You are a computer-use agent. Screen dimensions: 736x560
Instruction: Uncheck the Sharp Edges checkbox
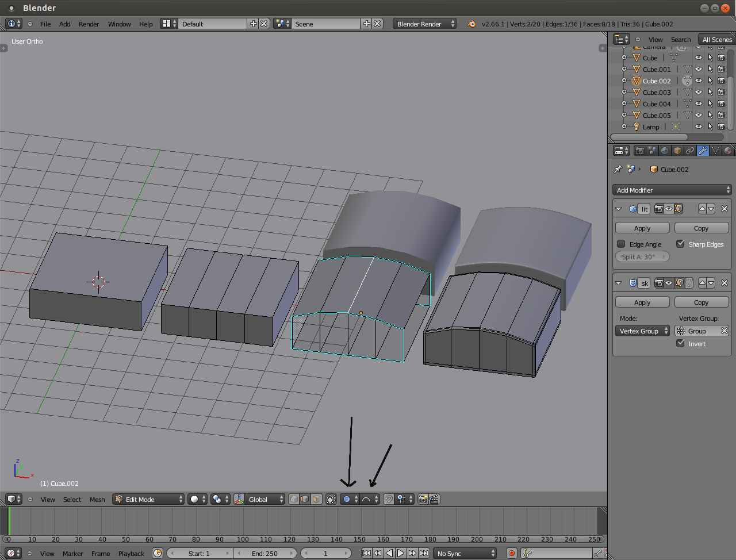[x=680, y=244]
